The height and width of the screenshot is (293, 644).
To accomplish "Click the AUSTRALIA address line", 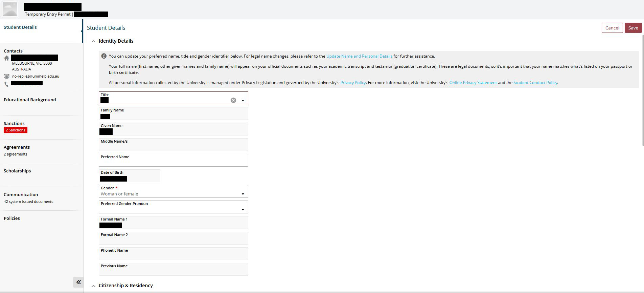I will pos(22,69).
